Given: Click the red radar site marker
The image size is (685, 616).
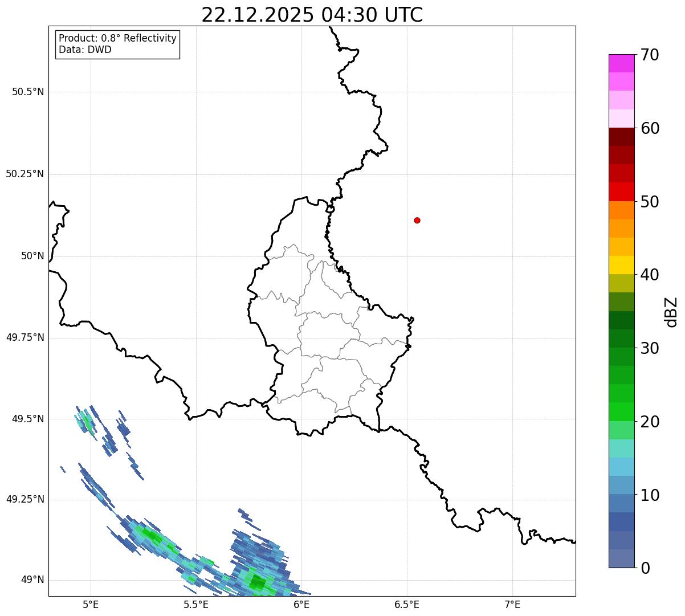Looking at the screenshot, I should click(417, 220).
